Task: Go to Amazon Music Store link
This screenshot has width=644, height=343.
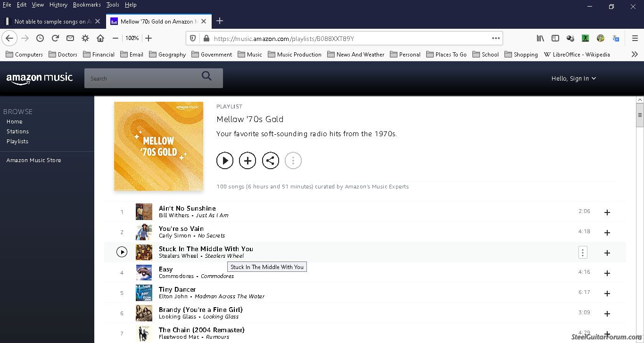Action: [34, 160]
